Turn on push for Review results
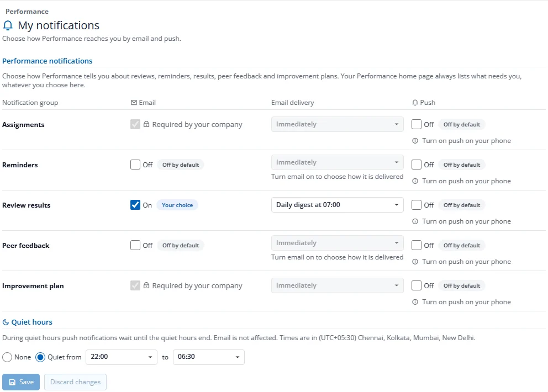This screenshot has width=548, height=392. [416, 205]
